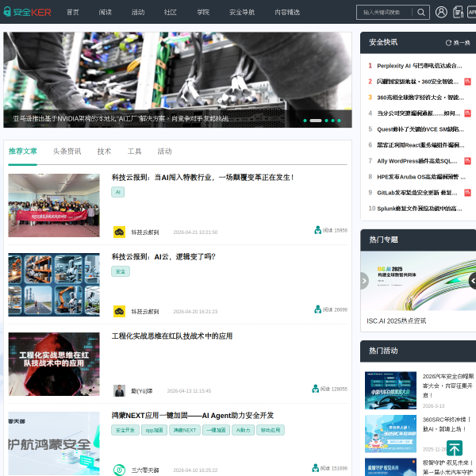Switch to the 技术 tab
The image size is (476, 476).
click(104, 152)
